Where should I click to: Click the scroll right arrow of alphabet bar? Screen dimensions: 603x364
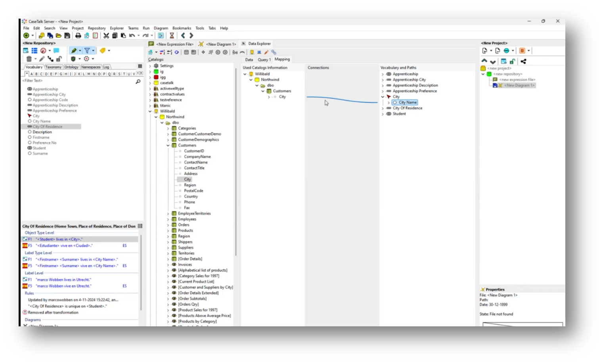pyautogui.click(x=142, y=74)
